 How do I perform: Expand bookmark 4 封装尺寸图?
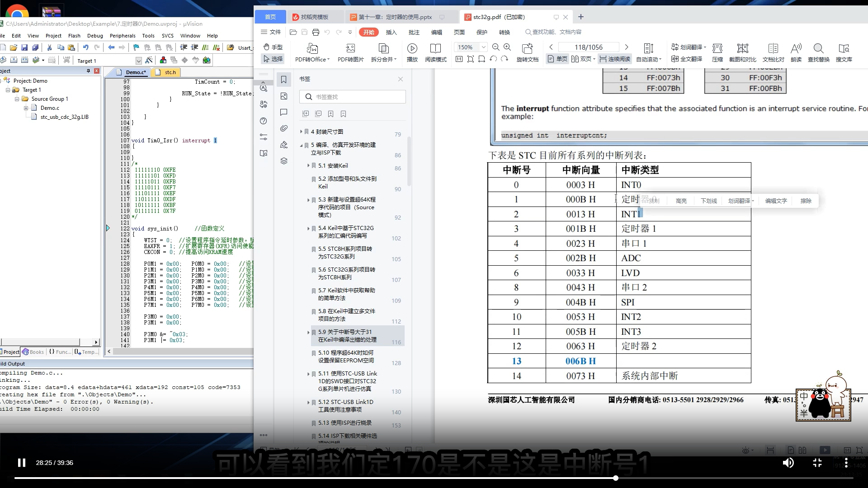[301, 131]
